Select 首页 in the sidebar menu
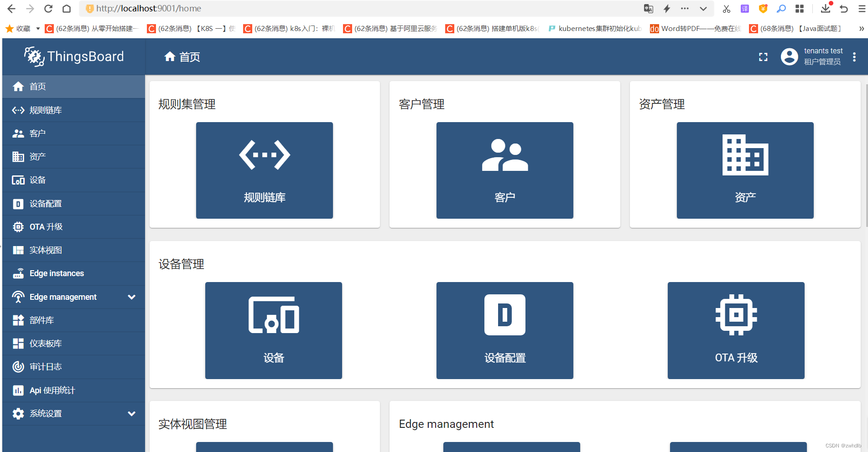 tap(37, 86)
